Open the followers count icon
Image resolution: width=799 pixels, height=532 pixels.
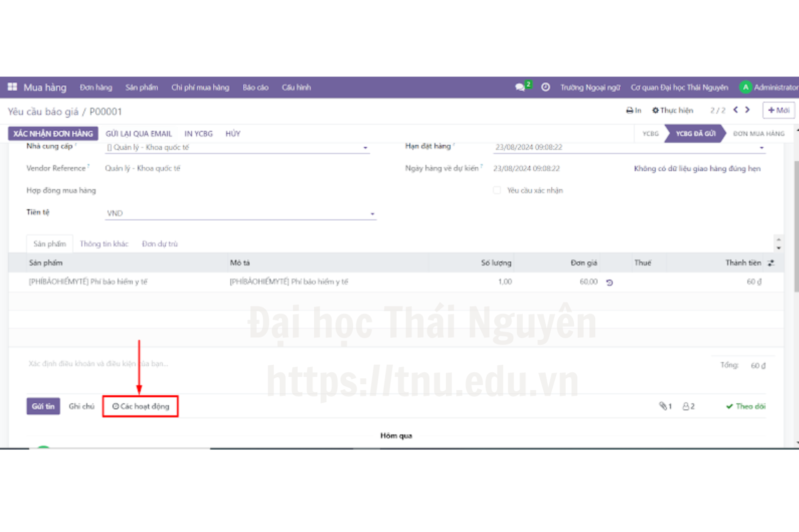click(689, 406)
